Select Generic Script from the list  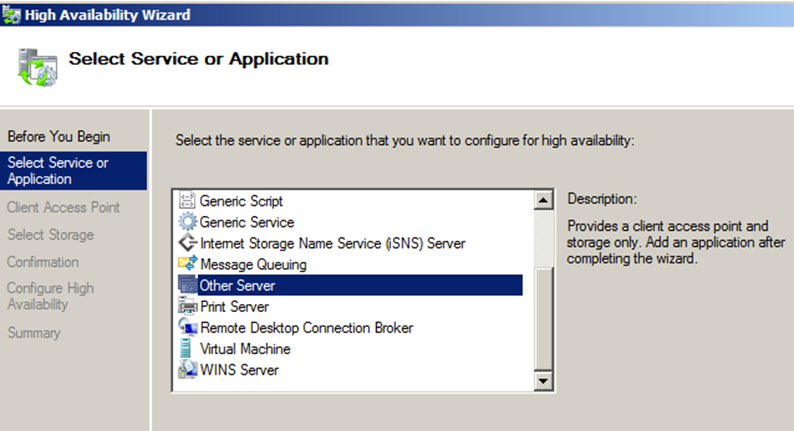click(241, 201)
